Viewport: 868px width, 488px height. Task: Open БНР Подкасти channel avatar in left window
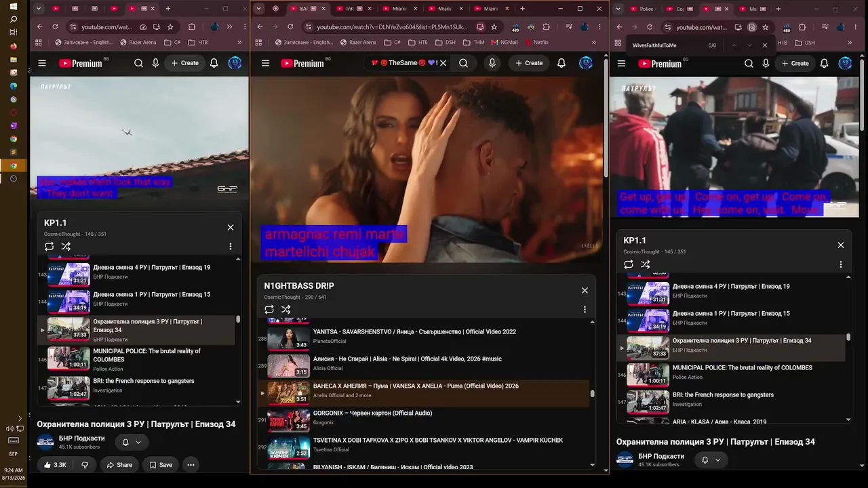[x=45, y=442]
